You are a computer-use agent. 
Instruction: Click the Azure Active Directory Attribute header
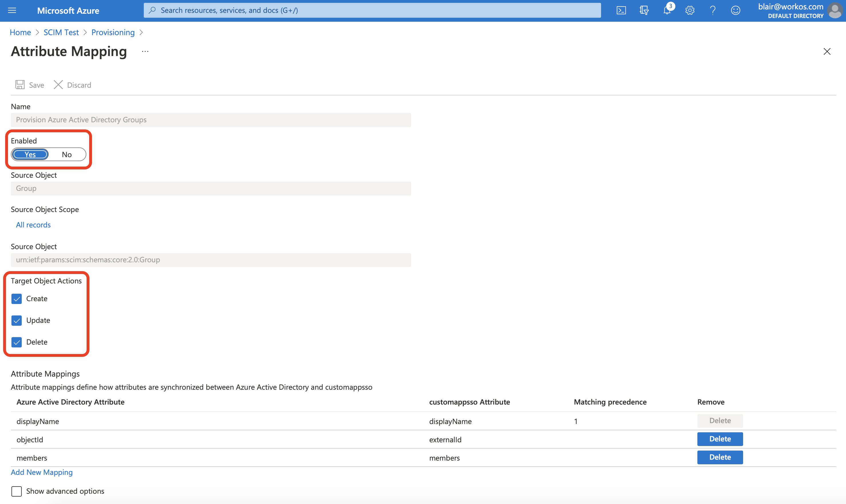(70, 402)
